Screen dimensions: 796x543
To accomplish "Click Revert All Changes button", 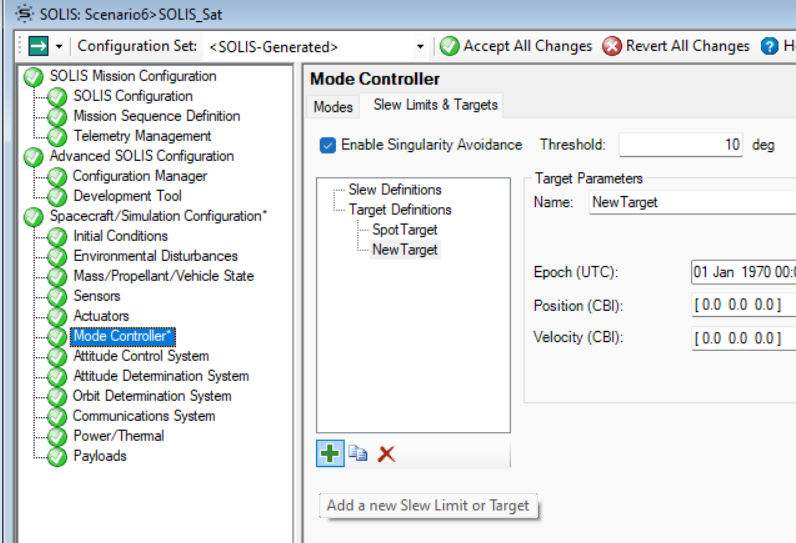I will 676,46.
